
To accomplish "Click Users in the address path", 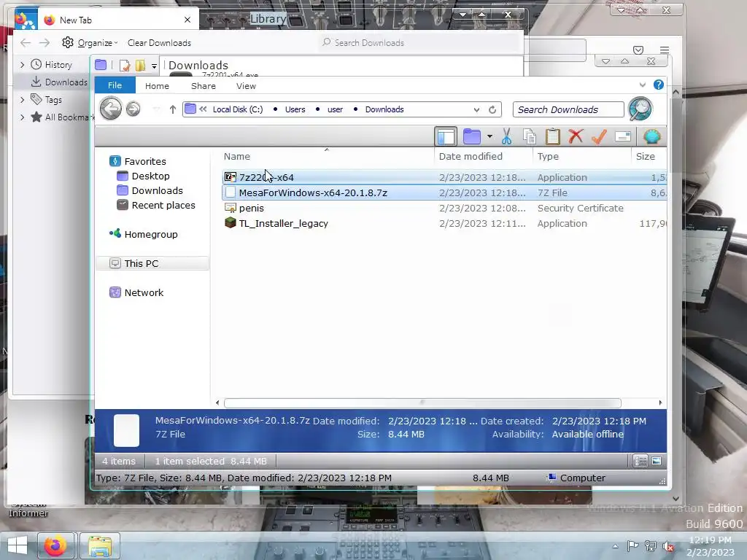I will coord(295,109).
